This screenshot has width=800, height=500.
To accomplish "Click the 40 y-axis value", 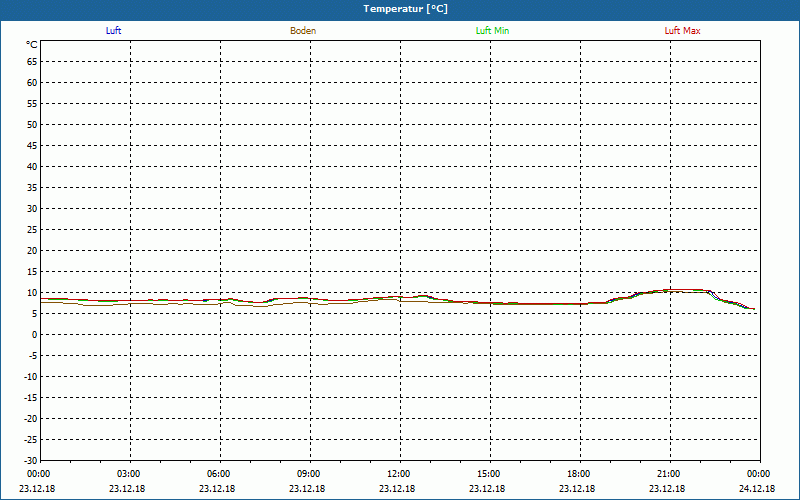I will [32, 166].
